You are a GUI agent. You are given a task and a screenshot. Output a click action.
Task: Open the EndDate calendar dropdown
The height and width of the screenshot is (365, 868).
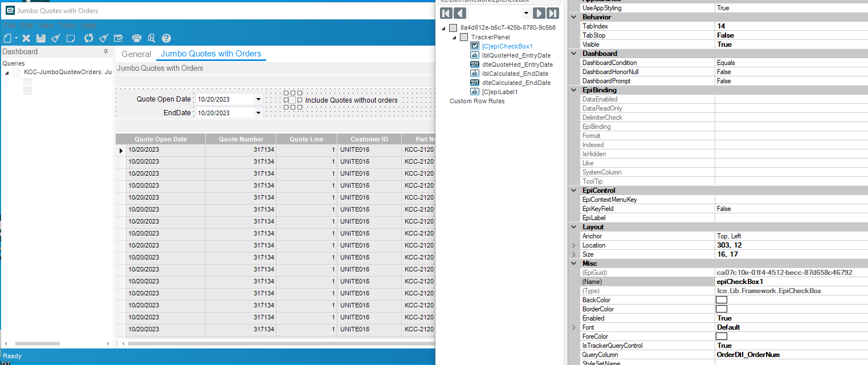coord(258,113)
